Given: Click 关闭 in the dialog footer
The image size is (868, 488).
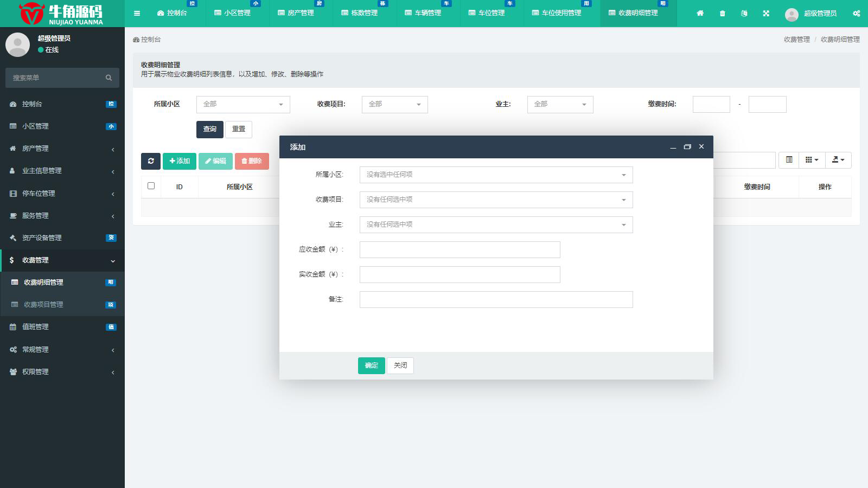Looking at the screenshot, I should point(400,365).
